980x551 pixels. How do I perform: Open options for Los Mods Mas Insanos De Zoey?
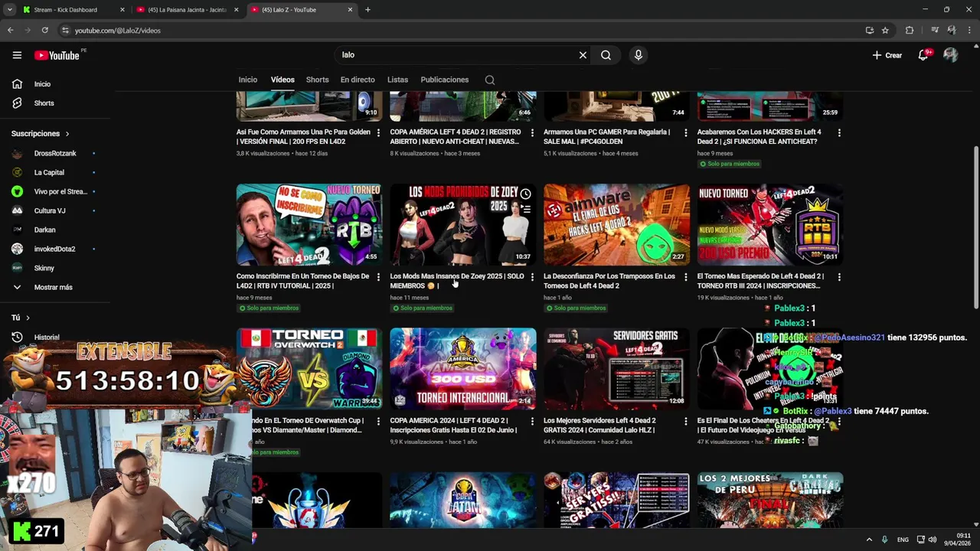pos(532,277)
